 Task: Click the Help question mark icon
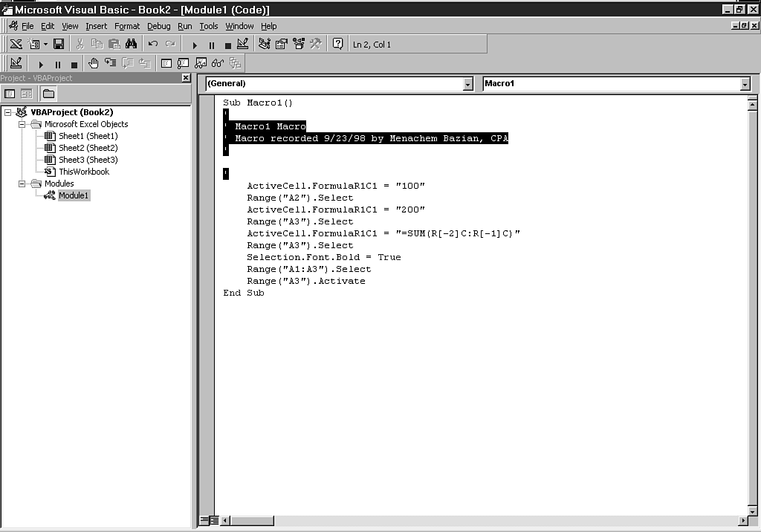tap(337, 45)
